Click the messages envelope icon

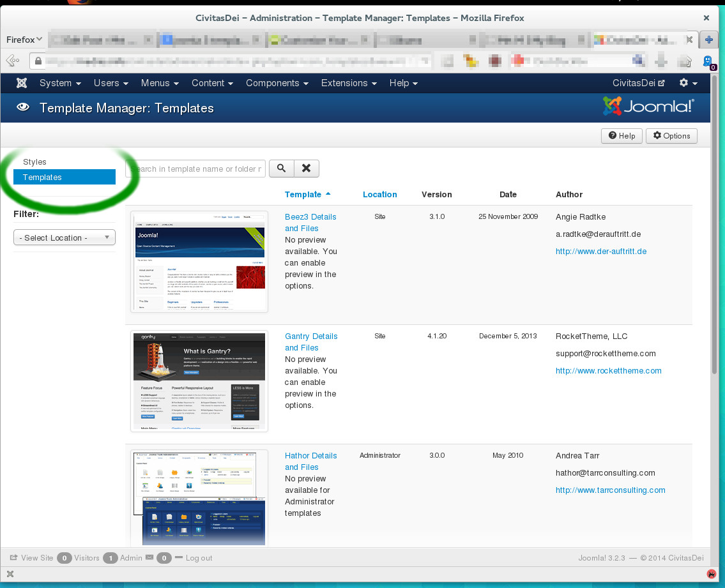tap(149, 557)
